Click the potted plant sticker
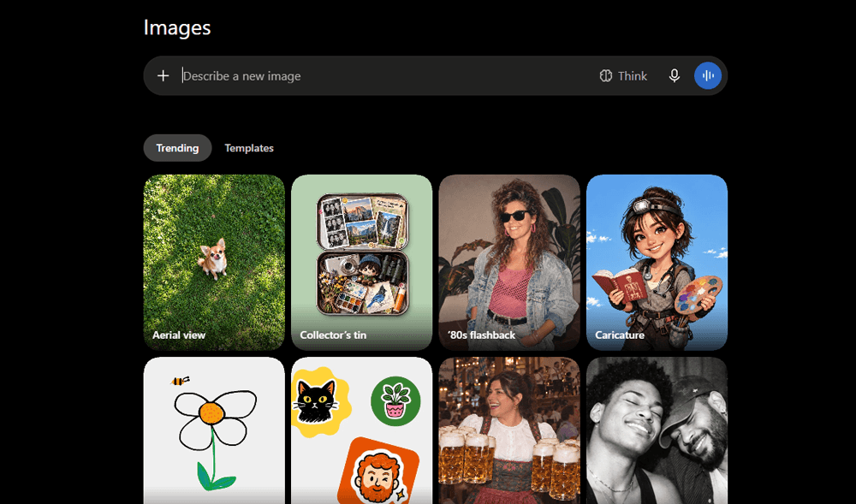 point(395,401)
